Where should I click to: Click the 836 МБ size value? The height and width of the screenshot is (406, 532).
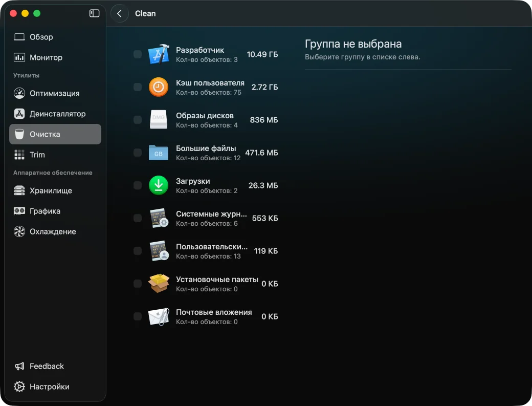pyautogui.click(x=263, y=120)
